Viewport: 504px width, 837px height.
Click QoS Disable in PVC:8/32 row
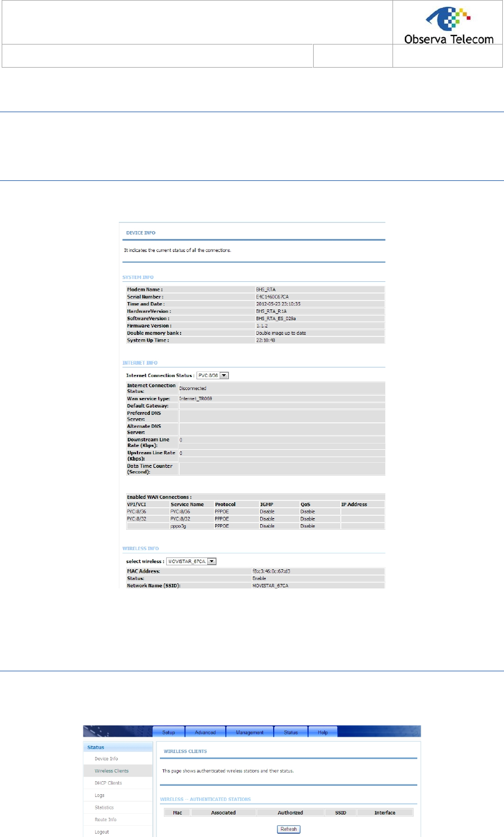point(307,519)
